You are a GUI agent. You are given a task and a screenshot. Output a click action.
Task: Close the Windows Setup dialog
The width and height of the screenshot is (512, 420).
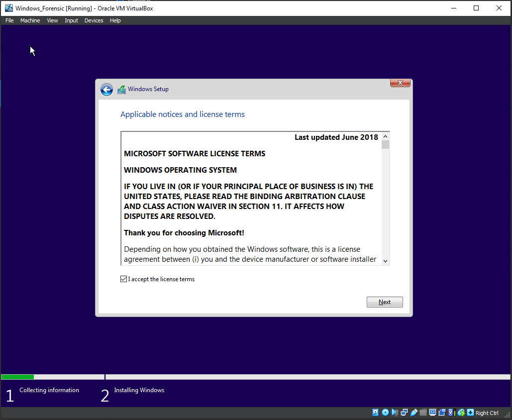400,83
